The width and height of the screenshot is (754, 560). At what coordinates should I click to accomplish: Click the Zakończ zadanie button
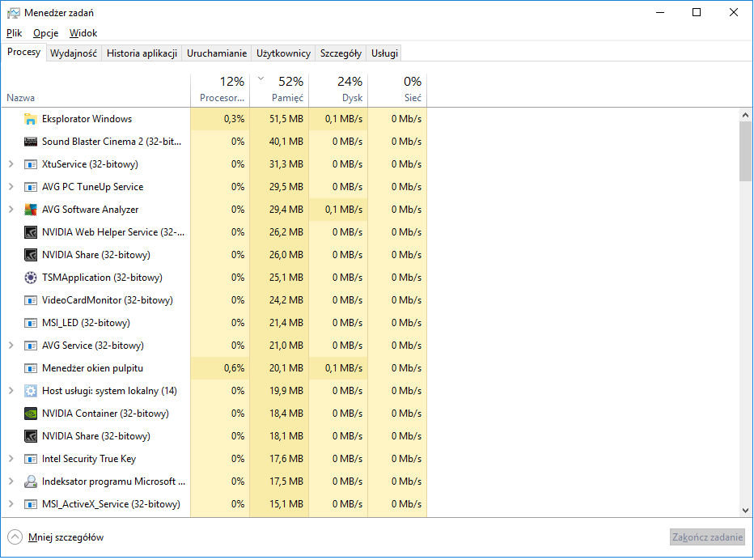click(707, 537)
